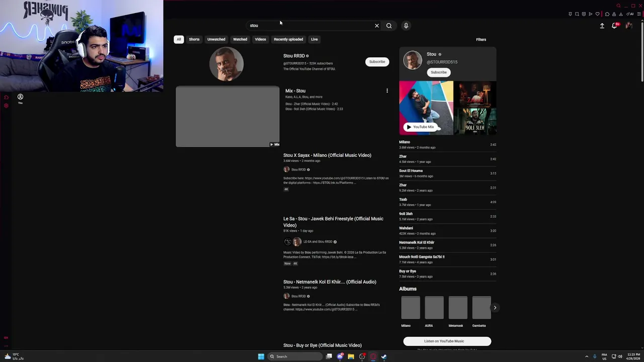Click the browser send/flow arrow icon
Image resolution: width=644 pixels, height=362 pixels.
(591, 14)
